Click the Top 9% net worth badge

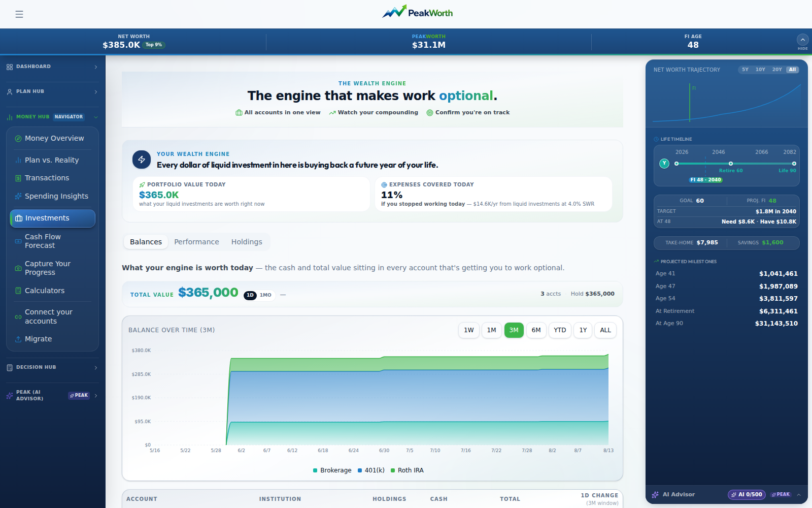click(x=154, y=45)
